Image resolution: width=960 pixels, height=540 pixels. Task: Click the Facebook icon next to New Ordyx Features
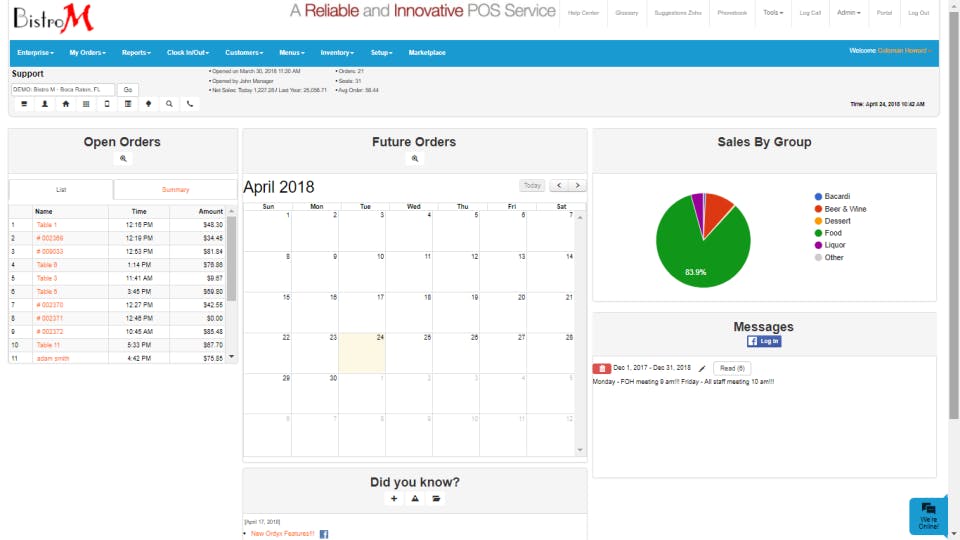324,534
